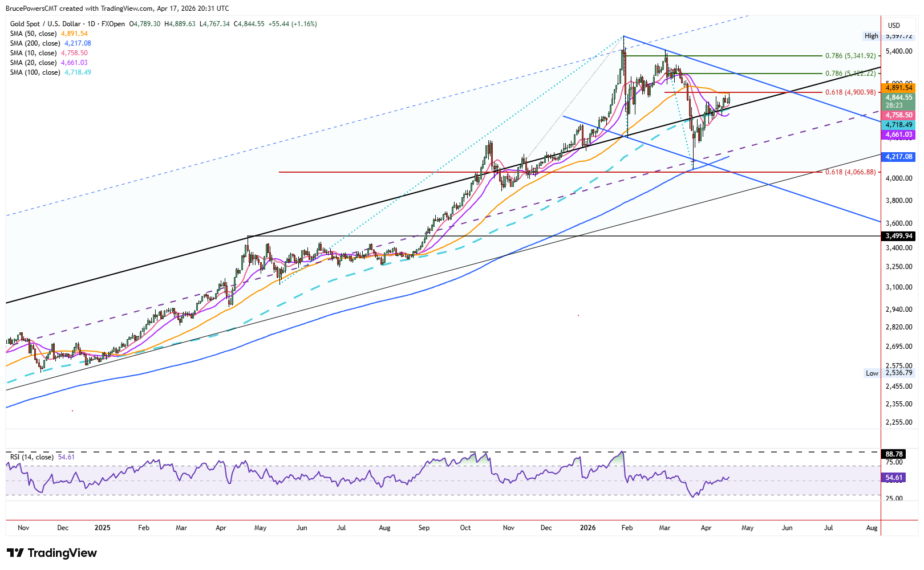924x570 pixels.
Task: Click the 4,000.00 tick on price axis
Action: (x=898, y=178)
